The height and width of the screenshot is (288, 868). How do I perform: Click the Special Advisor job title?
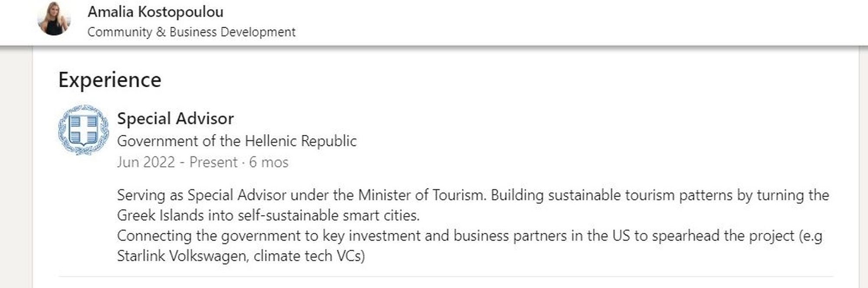(x=175, y=118)
